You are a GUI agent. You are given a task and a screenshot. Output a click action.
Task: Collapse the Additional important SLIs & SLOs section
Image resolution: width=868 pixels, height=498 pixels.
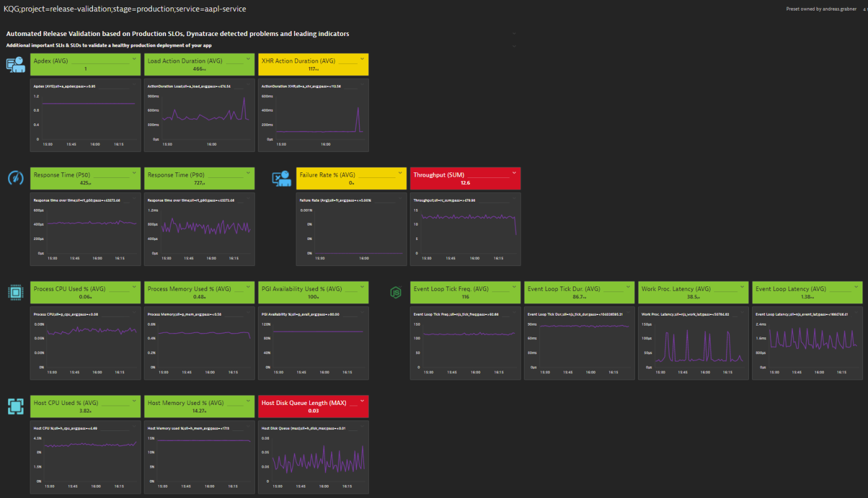(513, 45)
